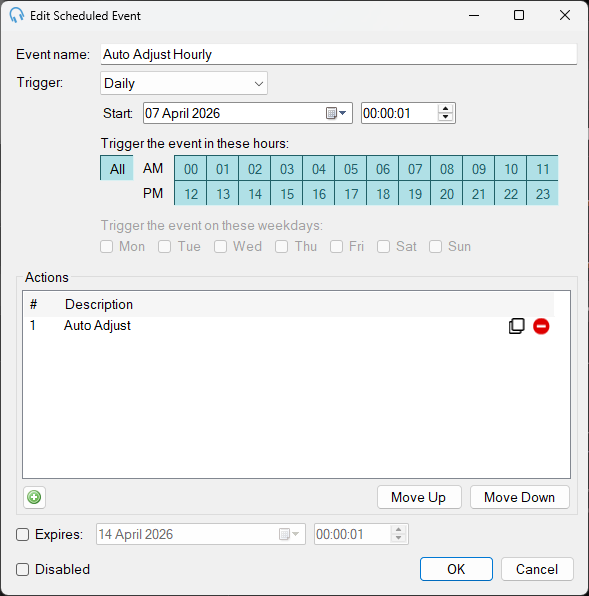Move the selected action down
The height and width of the screenshot is (596, 589).
coord(519,497)
